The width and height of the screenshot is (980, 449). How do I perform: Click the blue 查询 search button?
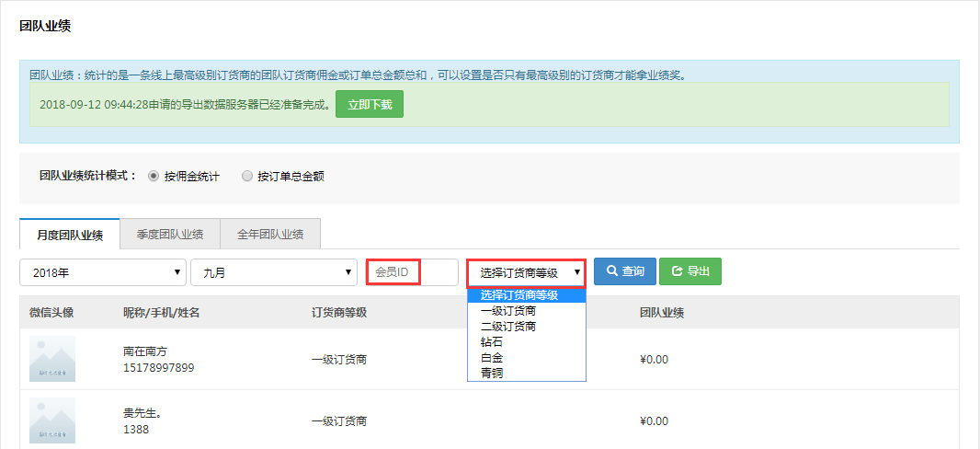click(x=625, y=271)
